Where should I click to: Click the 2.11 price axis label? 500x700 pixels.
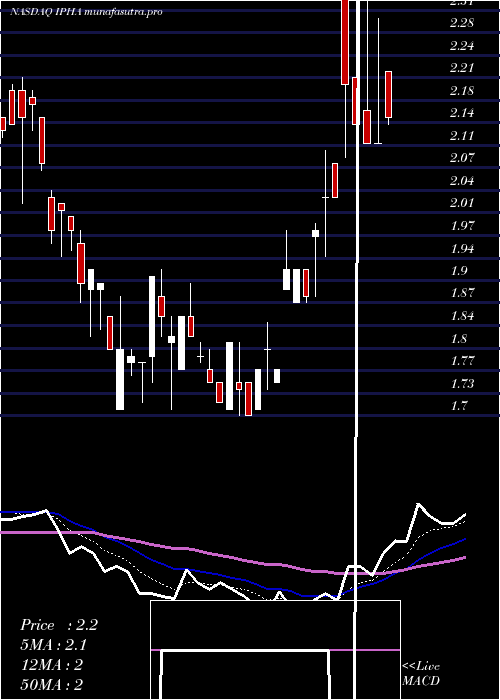tap(462, 135)
